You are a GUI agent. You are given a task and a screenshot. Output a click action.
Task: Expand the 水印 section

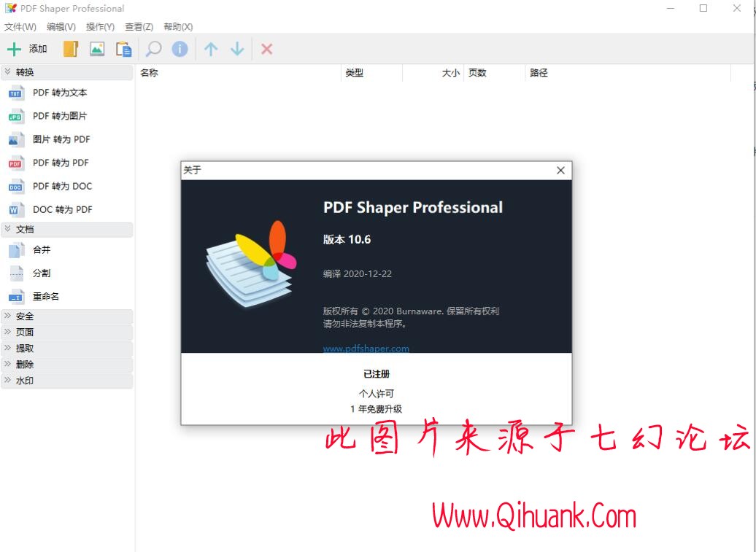tap(67, 381)
